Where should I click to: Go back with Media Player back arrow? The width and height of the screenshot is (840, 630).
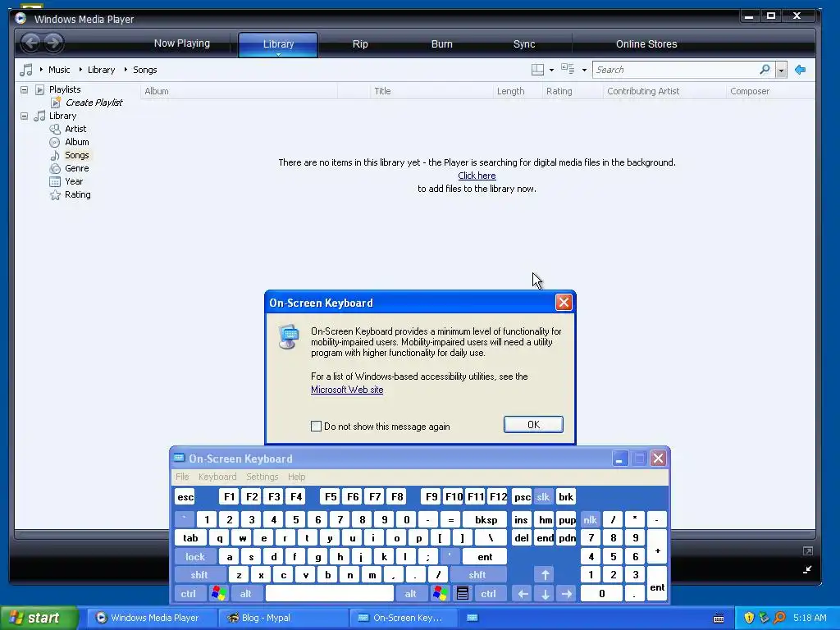pyautogui.click(x=31, y=43)
